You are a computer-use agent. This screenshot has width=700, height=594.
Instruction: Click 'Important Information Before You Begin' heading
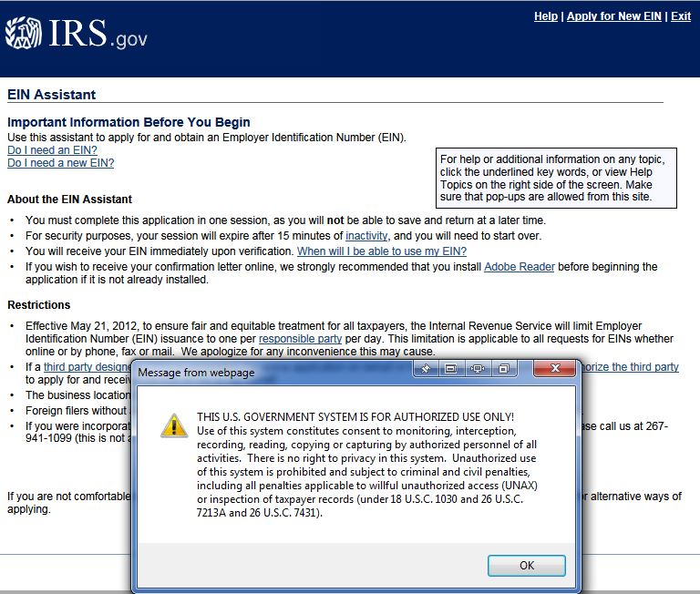pyautogui.click(x=129, y=122)
